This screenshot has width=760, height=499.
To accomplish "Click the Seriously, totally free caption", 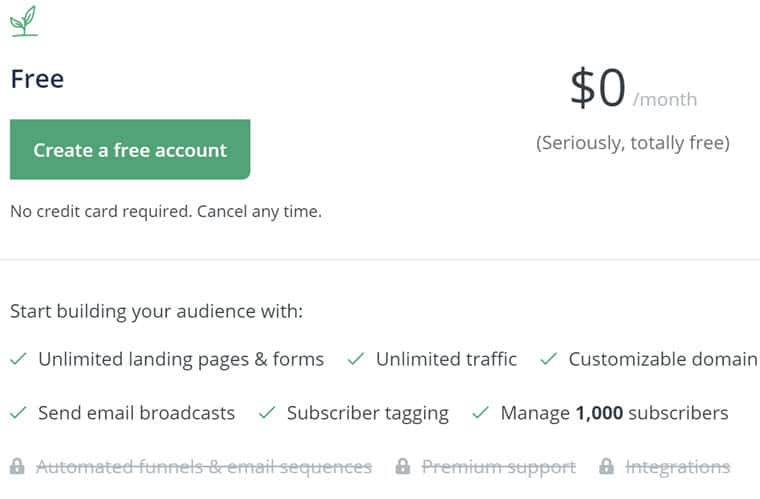I will point(633,143).
